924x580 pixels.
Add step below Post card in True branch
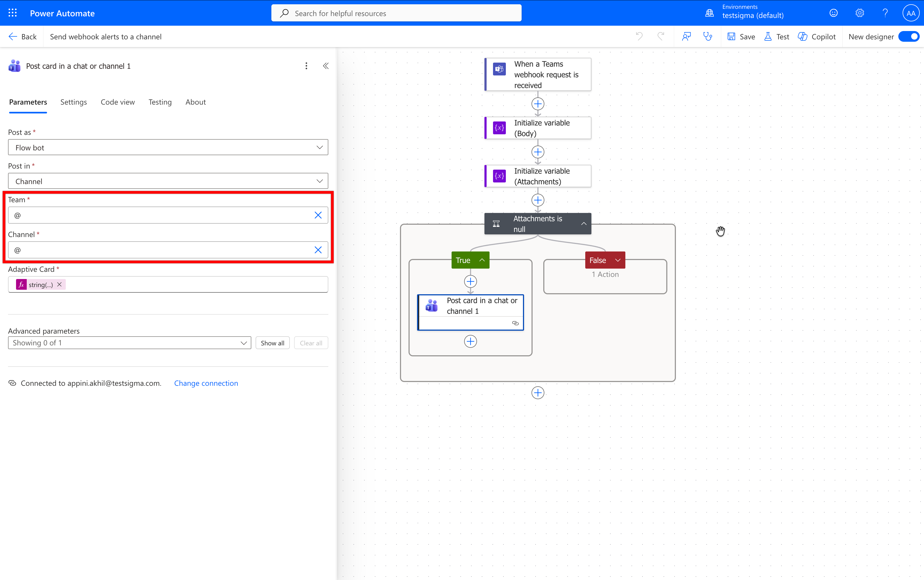pos(471,341)
